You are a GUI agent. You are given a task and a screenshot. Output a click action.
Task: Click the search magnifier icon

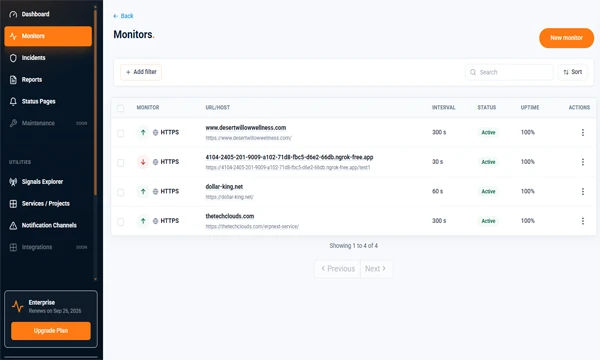[x=473, y=72]
